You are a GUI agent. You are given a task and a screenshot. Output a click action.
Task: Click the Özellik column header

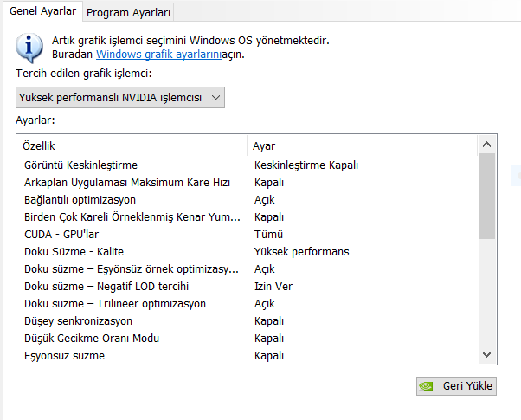(x=39, y=145)
